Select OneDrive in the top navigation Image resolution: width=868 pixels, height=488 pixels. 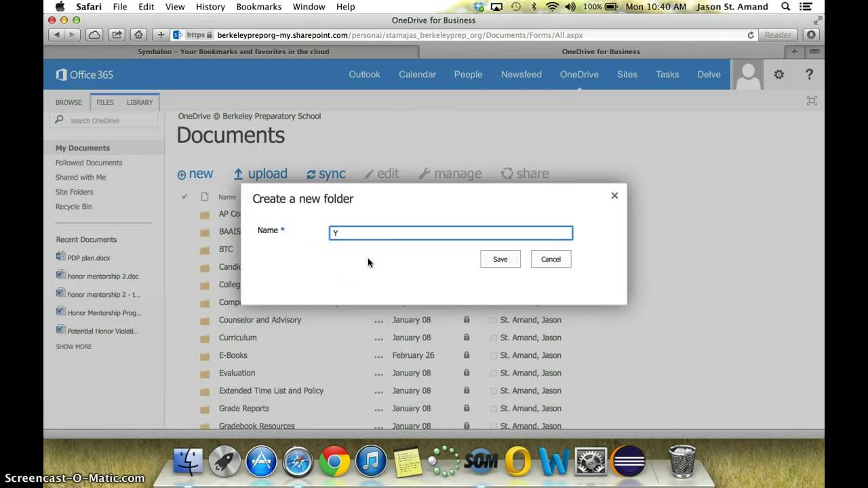(x=579, y=75)
